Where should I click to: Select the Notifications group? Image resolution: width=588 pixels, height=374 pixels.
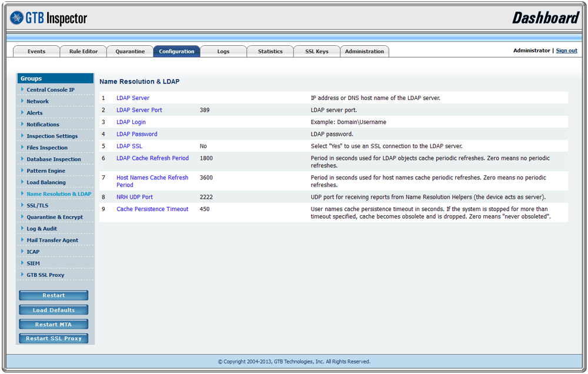click(x=43, y=125)
